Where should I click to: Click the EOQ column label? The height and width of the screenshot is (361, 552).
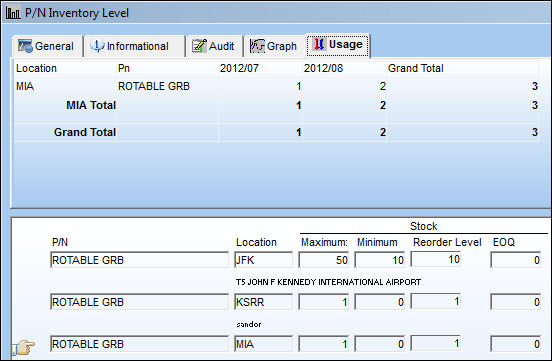[x=504, y=242]
